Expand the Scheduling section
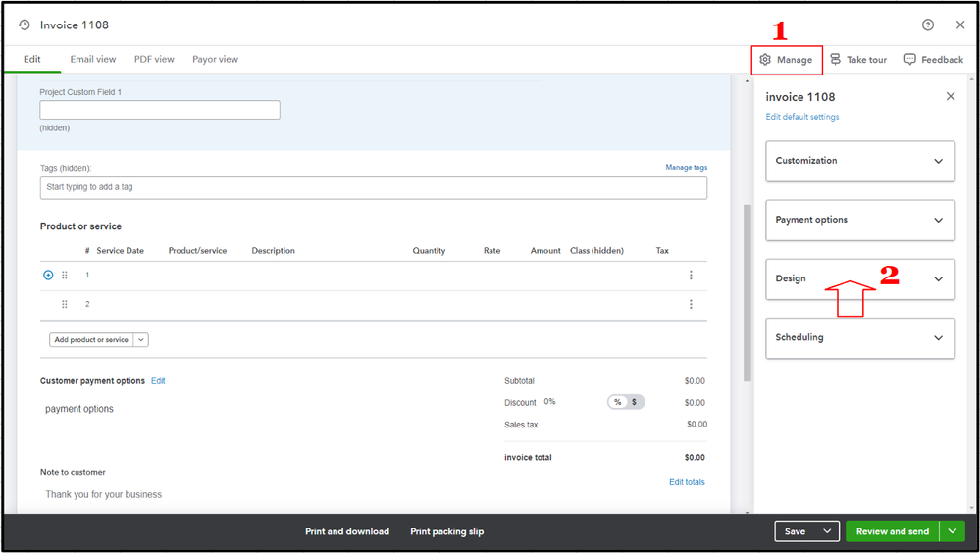980x553 pixels. pos(860,338)
